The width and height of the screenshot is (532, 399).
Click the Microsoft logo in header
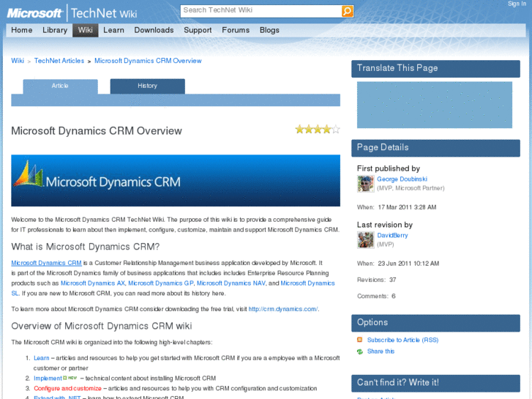pyautogui.click(x=34, y=13)
